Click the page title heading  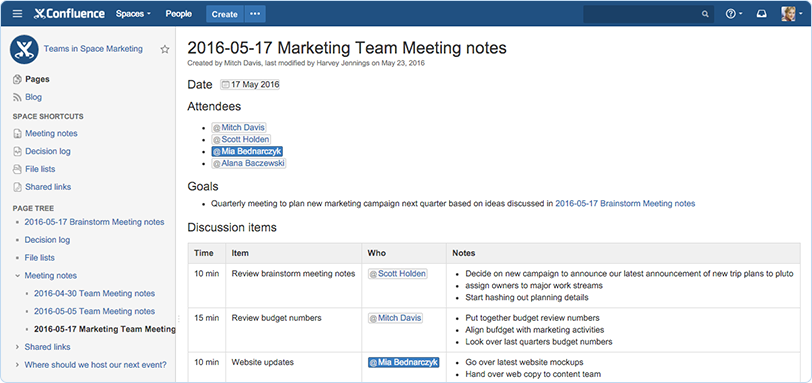347,48
